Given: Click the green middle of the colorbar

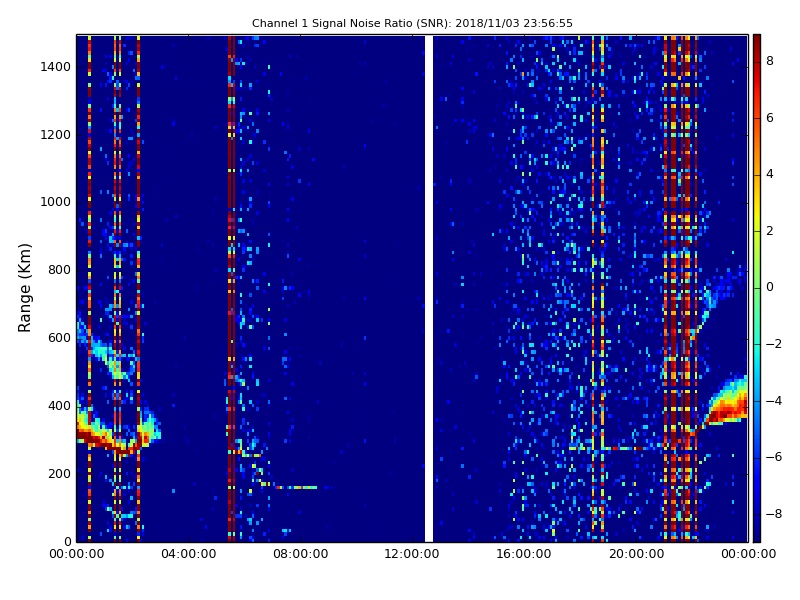Looking at the screenshot, I should pos(757,288).
